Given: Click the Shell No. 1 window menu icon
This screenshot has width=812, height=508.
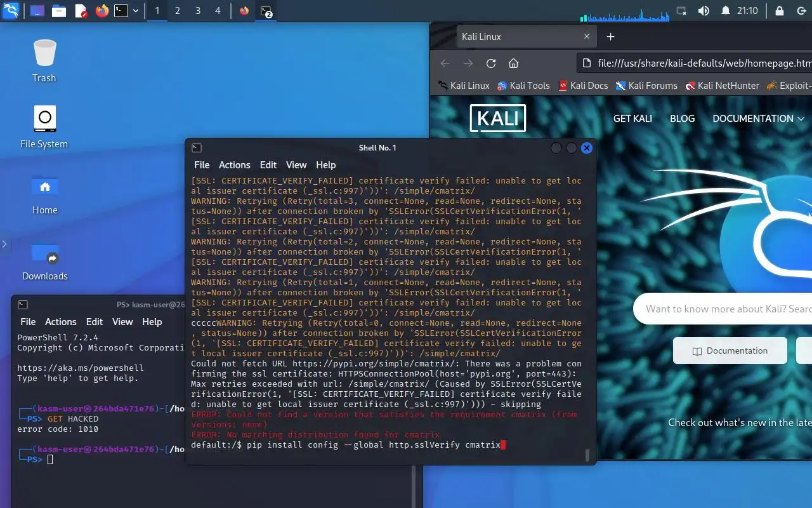Looking at the screenshot, I should 197,148.
